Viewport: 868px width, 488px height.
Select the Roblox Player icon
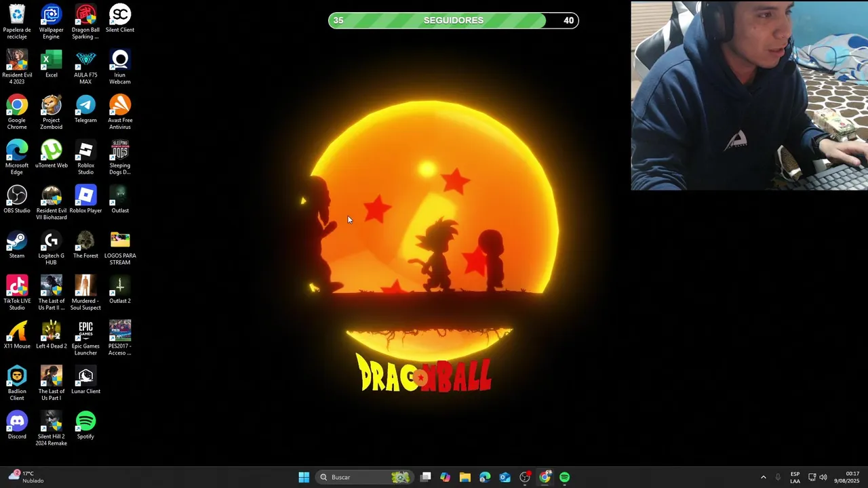click(85, 199)
